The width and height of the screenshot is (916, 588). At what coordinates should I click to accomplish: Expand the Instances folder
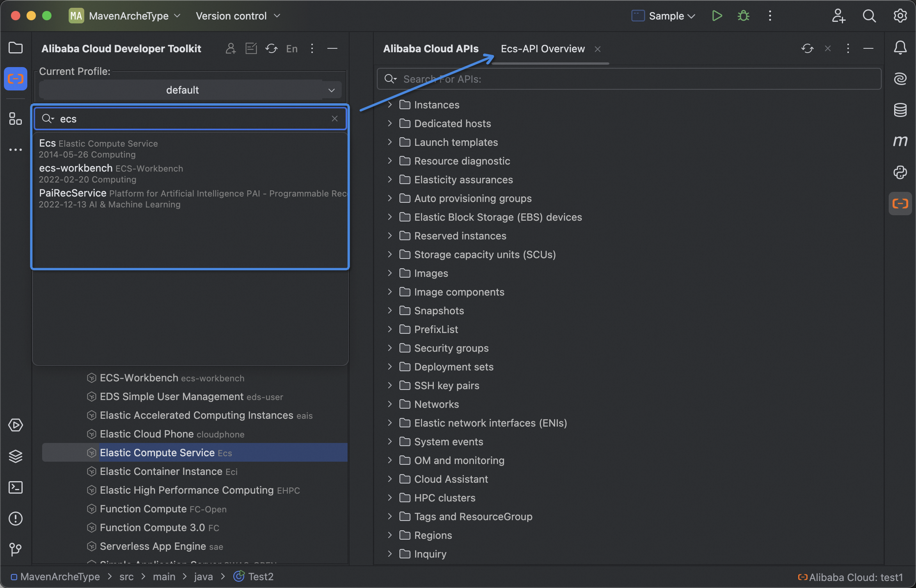click(390, 104)
